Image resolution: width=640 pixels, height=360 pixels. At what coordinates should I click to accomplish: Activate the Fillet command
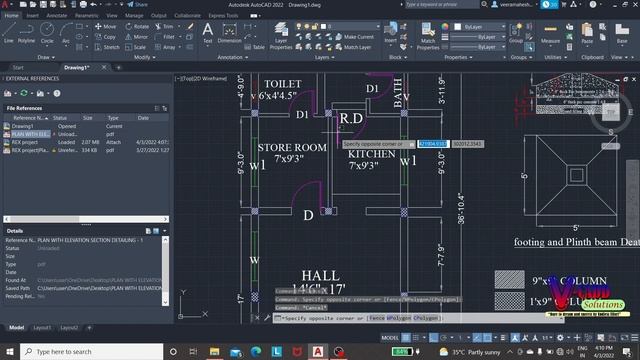click(x=164, y=37)
